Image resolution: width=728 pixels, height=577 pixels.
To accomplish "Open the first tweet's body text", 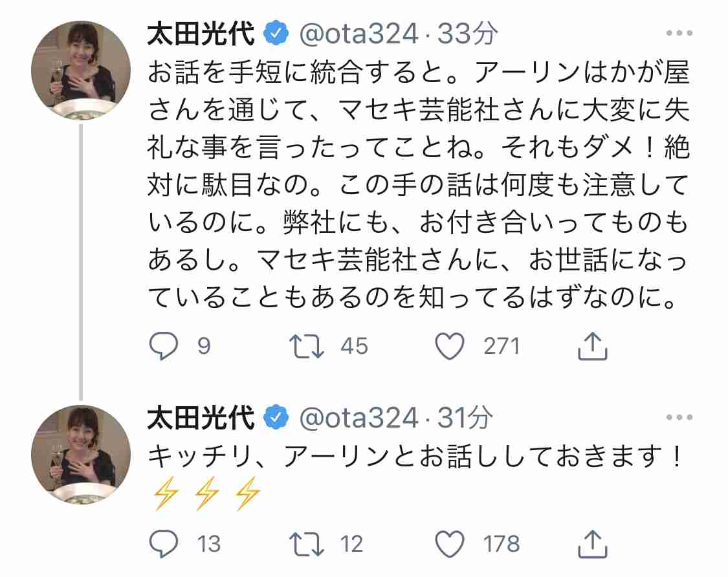I will pos(418,185).
